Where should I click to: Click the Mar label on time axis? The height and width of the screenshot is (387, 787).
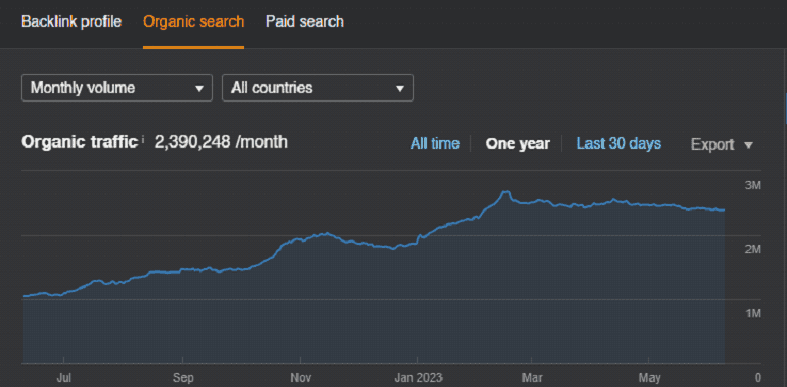(532, 378)
